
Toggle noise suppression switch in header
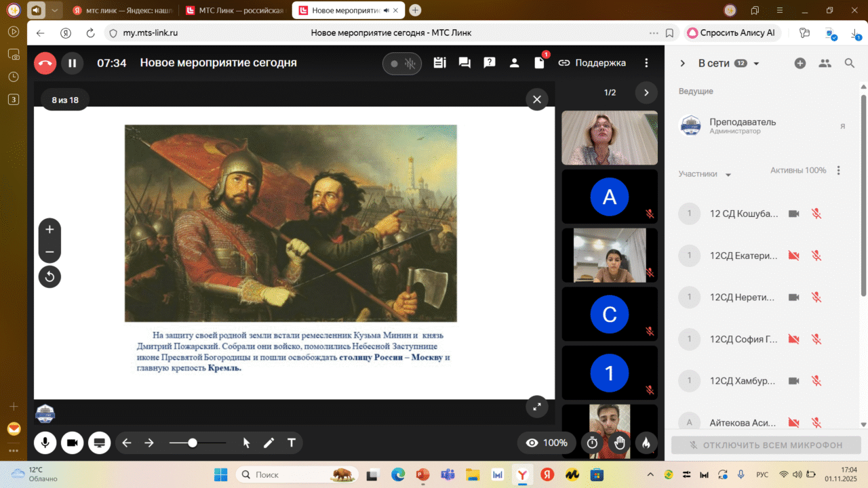(401, 64)
